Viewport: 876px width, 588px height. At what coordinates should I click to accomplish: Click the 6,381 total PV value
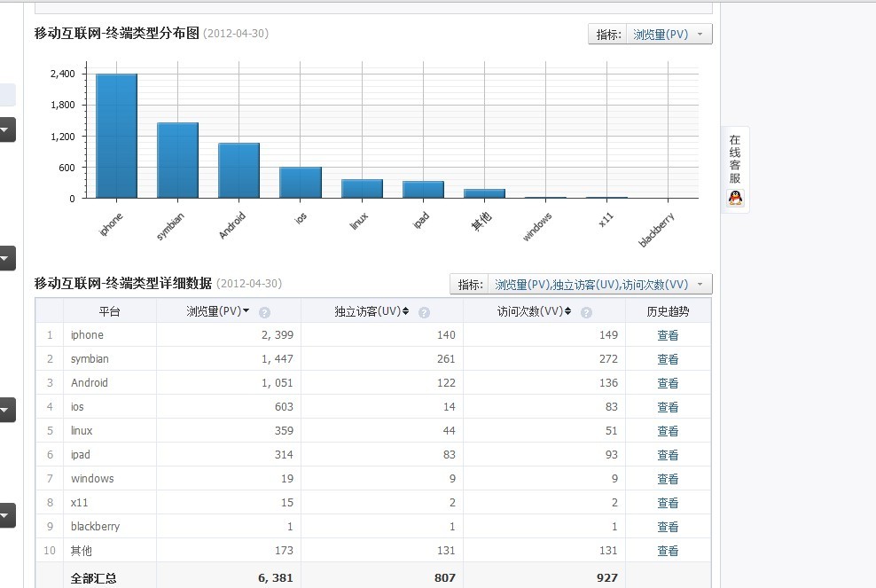(x=276, y=577)
